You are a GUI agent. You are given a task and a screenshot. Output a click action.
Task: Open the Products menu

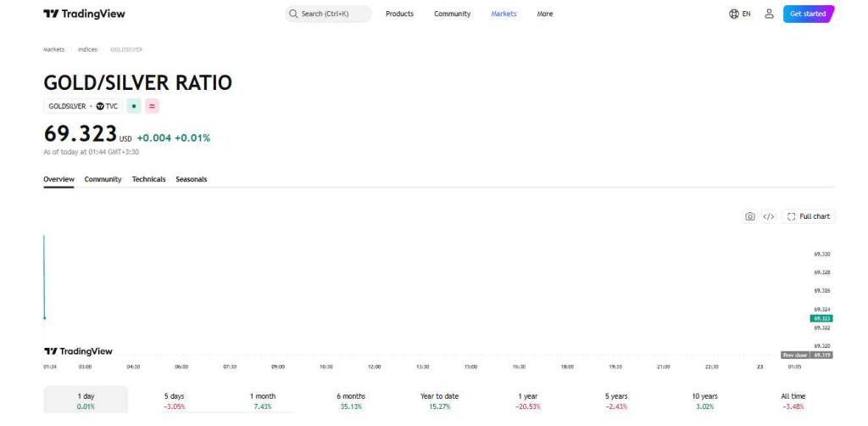point(400,14)
